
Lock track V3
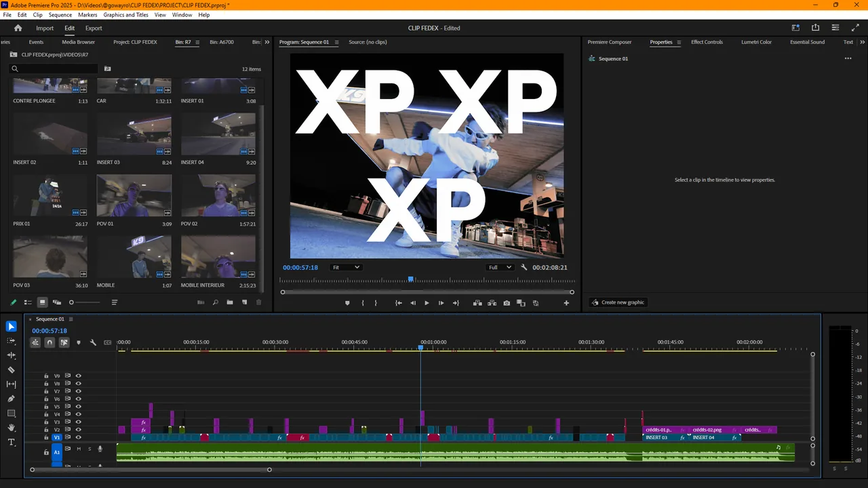point(46,422)
